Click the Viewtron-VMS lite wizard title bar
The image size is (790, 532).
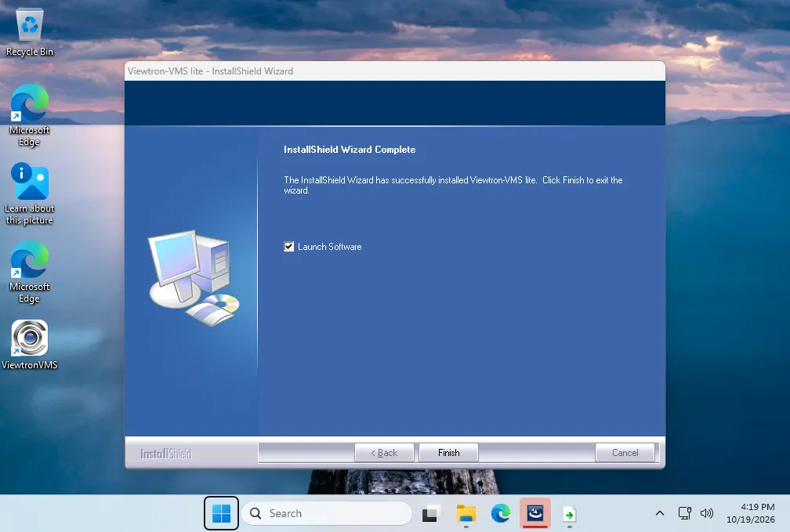click(x=395, y=71)
